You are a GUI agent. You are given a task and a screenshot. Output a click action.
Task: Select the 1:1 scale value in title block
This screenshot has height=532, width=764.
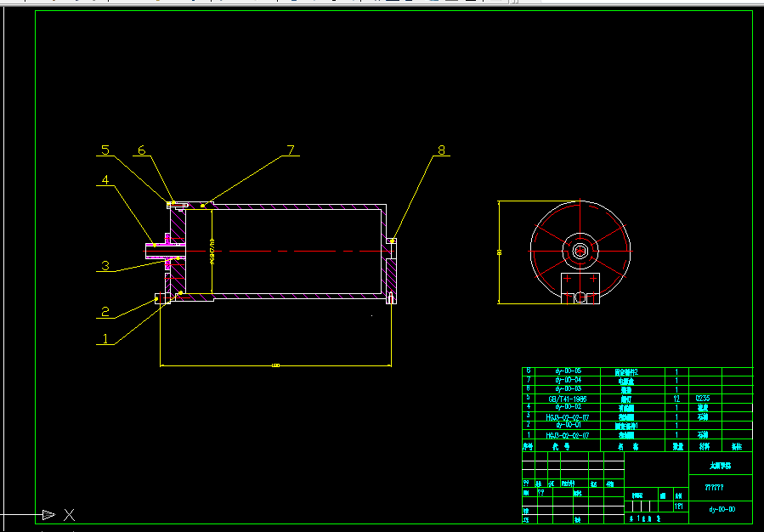(x=679, y=507)
